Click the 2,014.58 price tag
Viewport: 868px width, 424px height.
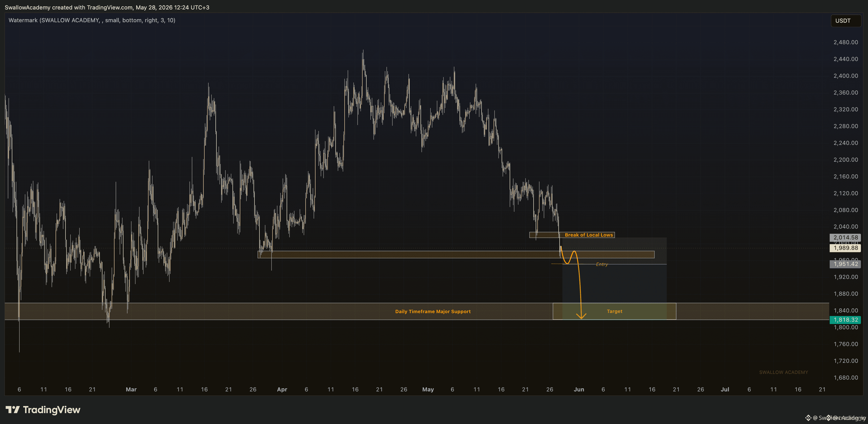(x=845, y=238)
